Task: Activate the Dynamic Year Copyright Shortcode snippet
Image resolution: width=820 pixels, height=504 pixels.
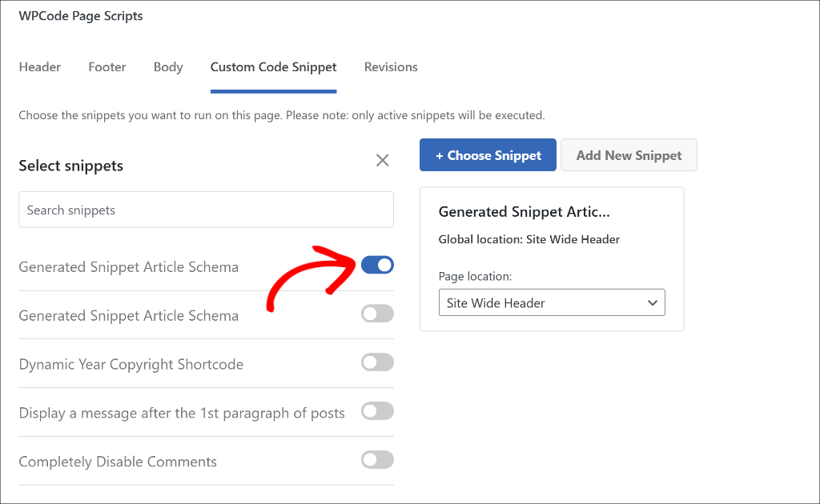Action: 377,362
